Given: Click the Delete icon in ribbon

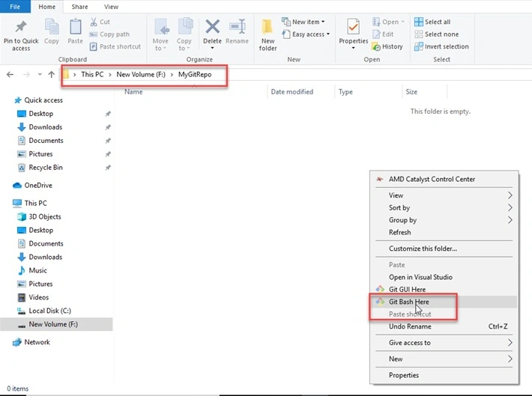Looking at the screenshot, I should (212, 26).
